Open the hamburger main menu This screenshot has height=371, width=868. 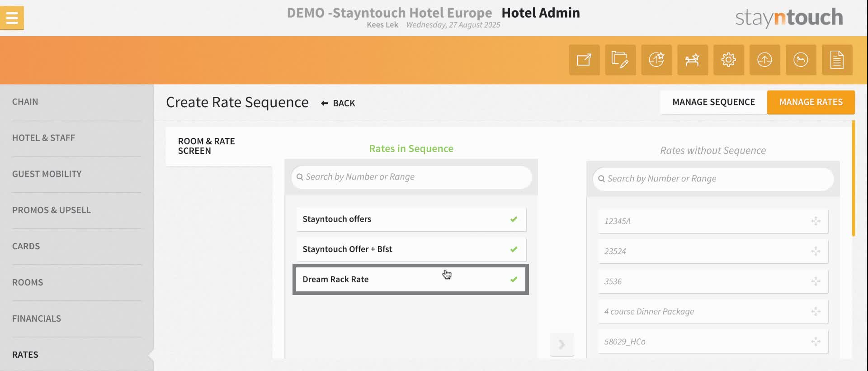(12, 18)
